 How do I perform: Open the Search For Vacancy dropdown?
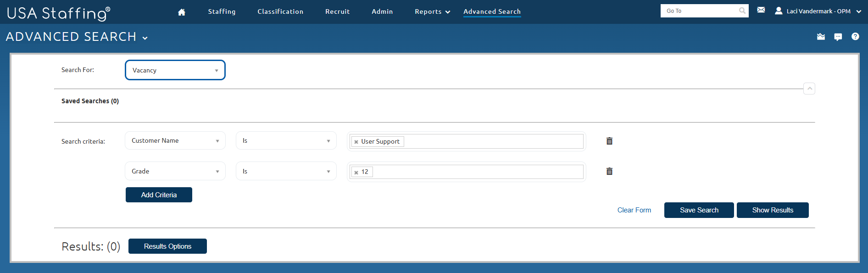(x=175, y=70)
